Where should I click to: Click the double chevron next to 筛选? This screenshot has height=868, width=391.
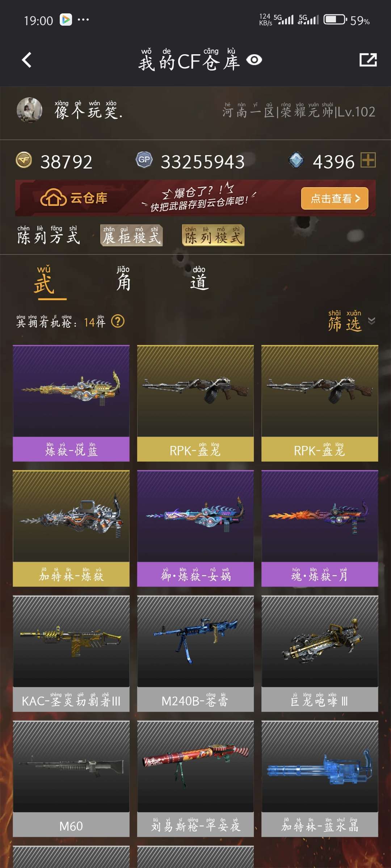[x=371, y=321]
